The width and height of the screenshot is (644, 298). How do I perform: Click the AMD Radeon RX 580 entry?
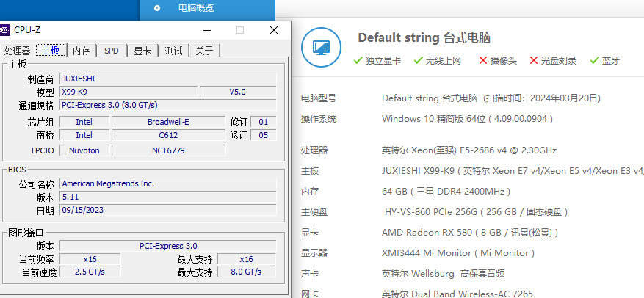(470, 233)
